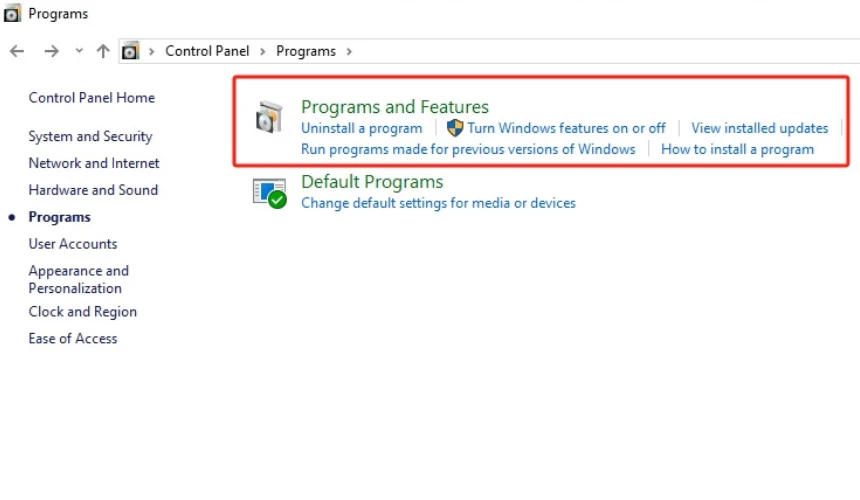The height and width of the screenshot is (500, 860).
Task: Click Change default settings for media or devices
Action: tap(438, 203)
